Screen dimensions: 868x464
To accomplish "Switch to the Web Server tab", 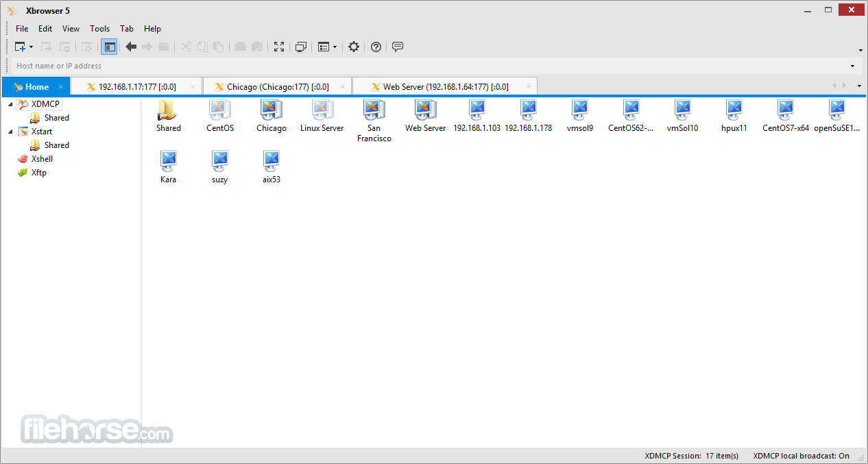I will tap(446, 87).
